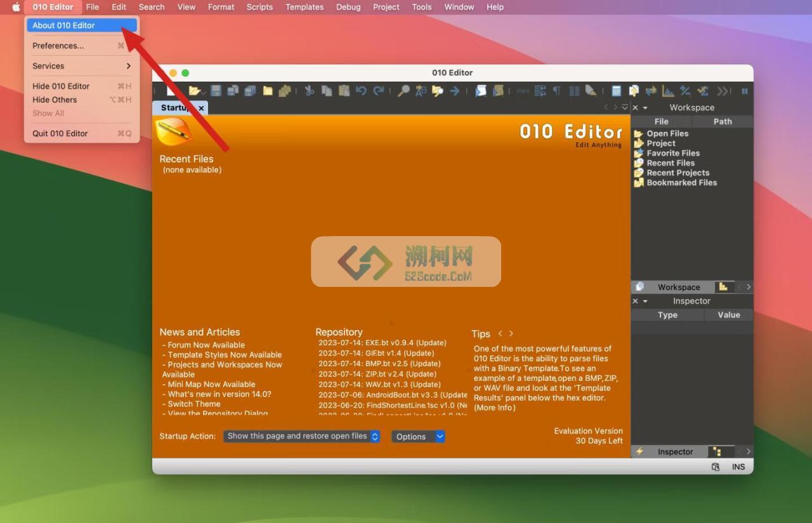
Task: Open Preferences from the app menu
Action: [x=82, y=46]
